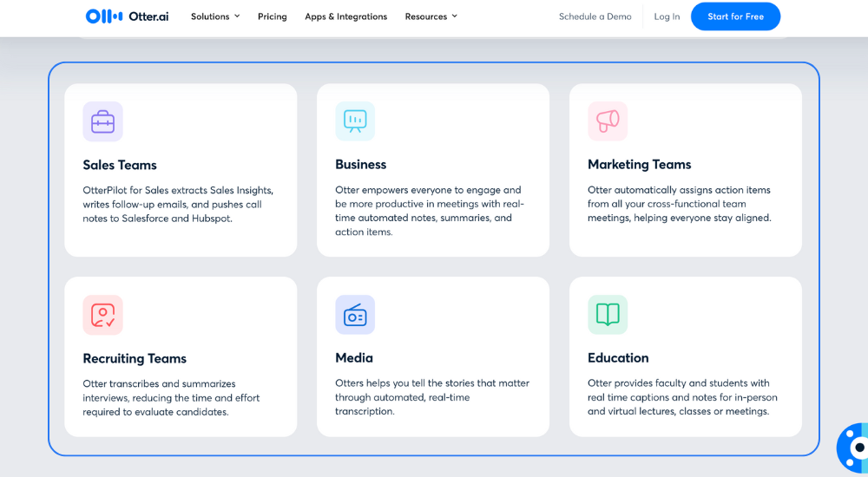This screenshot has height=477, width=868.
Task: Click the Log In link
Action: pyautogui.click(x=667, y=16)
